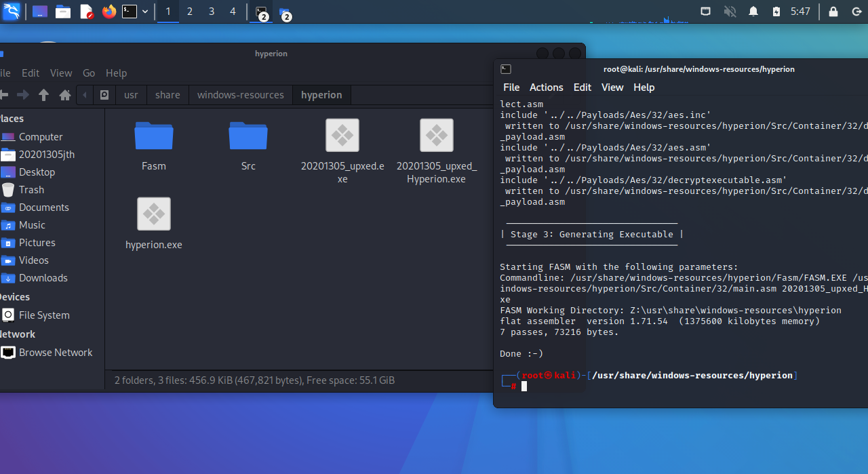Select hyperion.exe file
The width and height of the screenshot is (868, 474).
[x=154, y=224]
